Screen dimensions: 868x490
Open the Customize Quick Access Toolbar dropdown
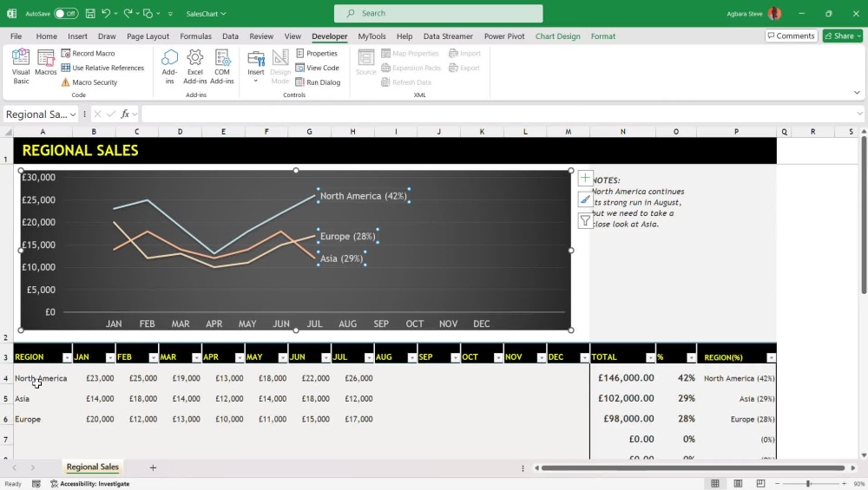[170, 13]
